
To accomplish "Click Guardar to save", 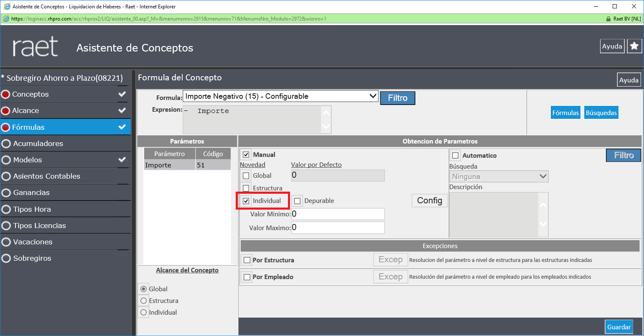I will point(619,327).
